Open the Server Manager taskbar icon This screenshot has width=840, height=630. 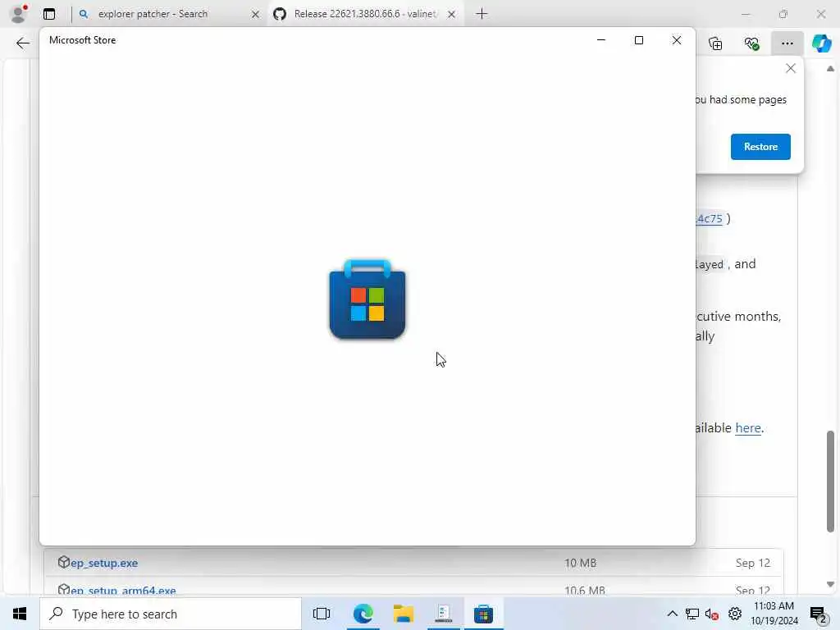click(x=443, y=614)
